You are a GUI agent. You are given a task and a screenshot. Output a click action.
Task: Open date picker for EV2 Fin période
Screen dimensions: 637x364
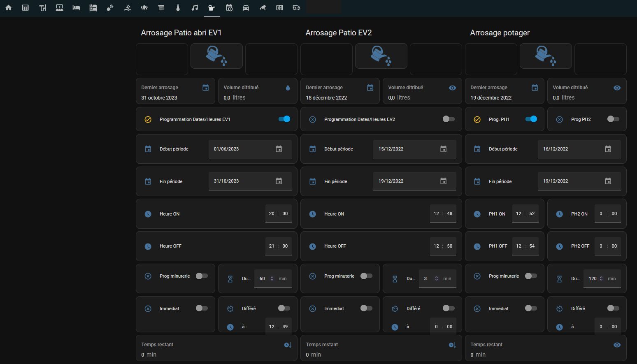(x=443, y=181)
